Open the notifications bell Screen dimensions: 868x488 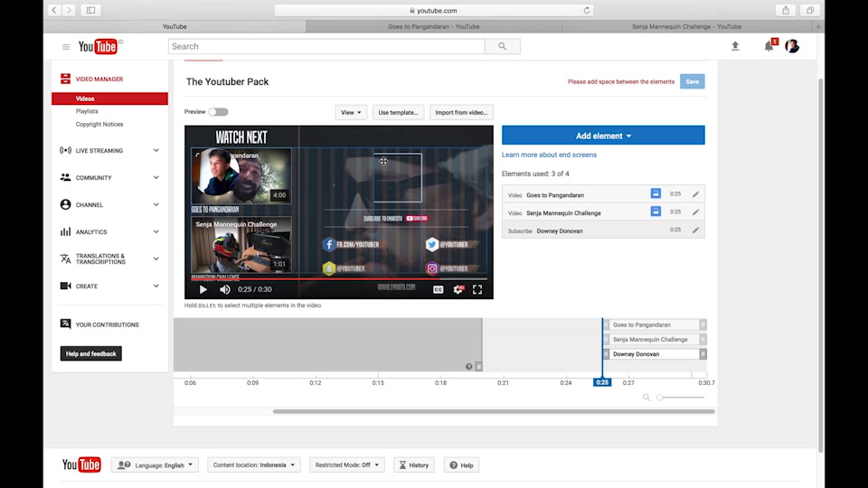(769, 46)
